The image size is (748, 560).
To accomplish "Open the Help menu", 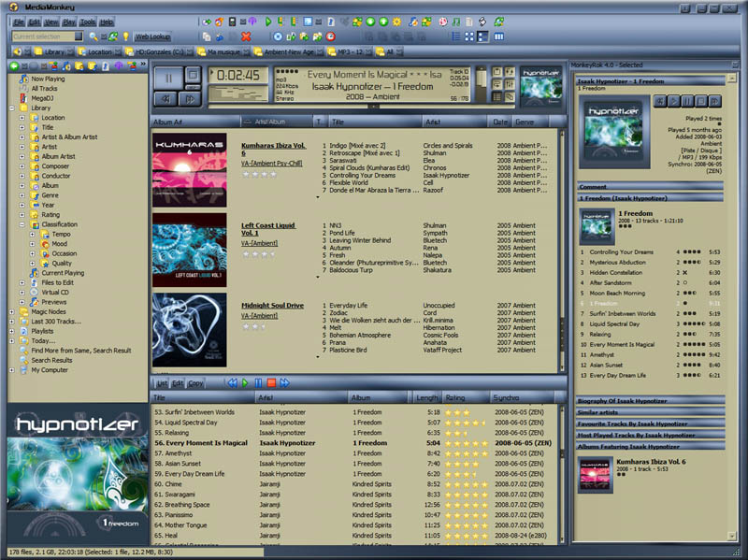I will pos(107,22).
